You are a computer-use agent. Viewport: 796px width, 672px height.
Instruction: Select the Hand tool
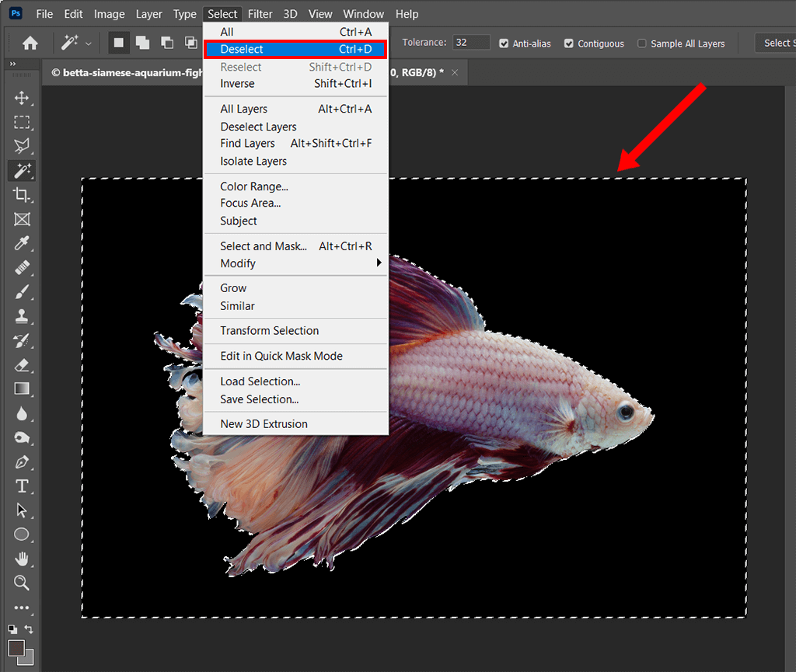point(21,559)
